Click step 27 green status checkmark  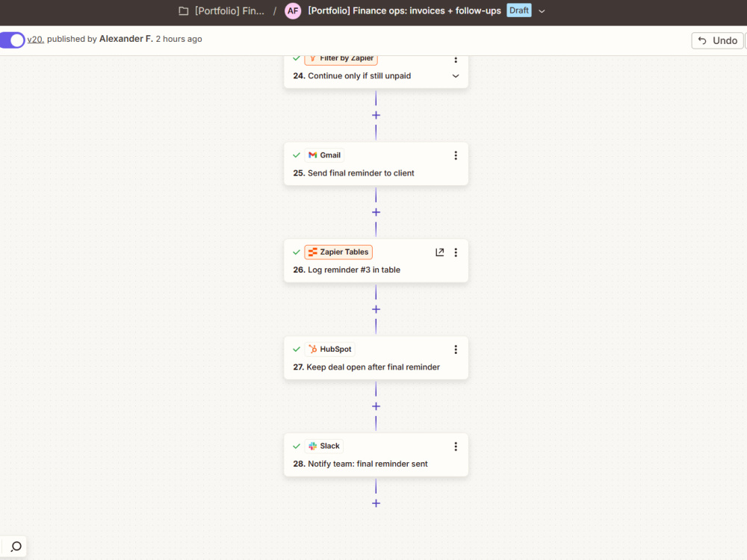pyautogui.click(x=297, y=349)
